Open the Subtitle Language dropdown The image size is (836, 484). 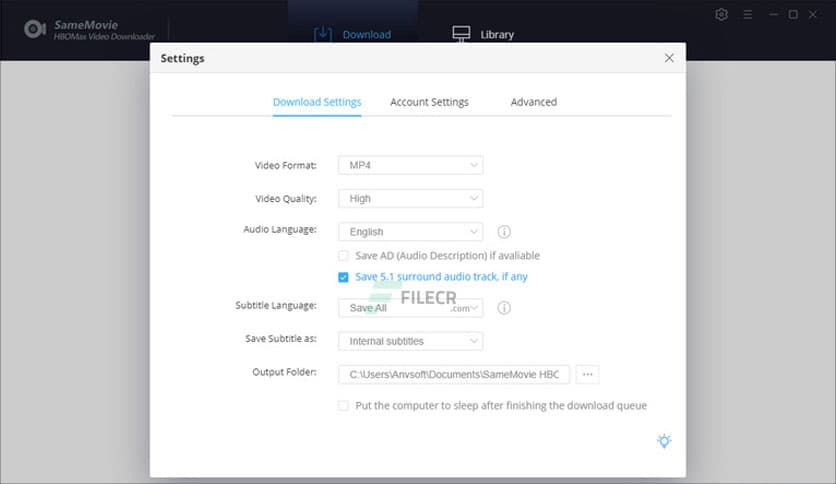(x=411, y=308)
